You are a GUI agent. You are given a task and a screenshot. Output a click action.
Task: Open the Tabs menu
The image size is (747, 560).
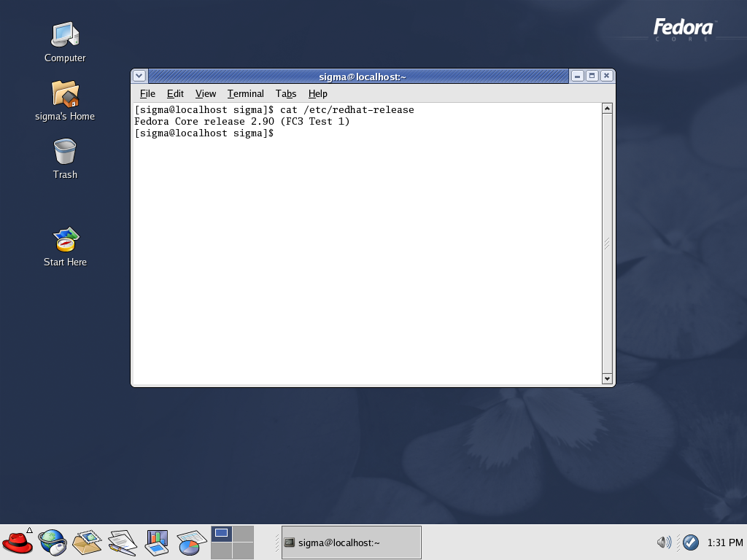click(286, 94)
